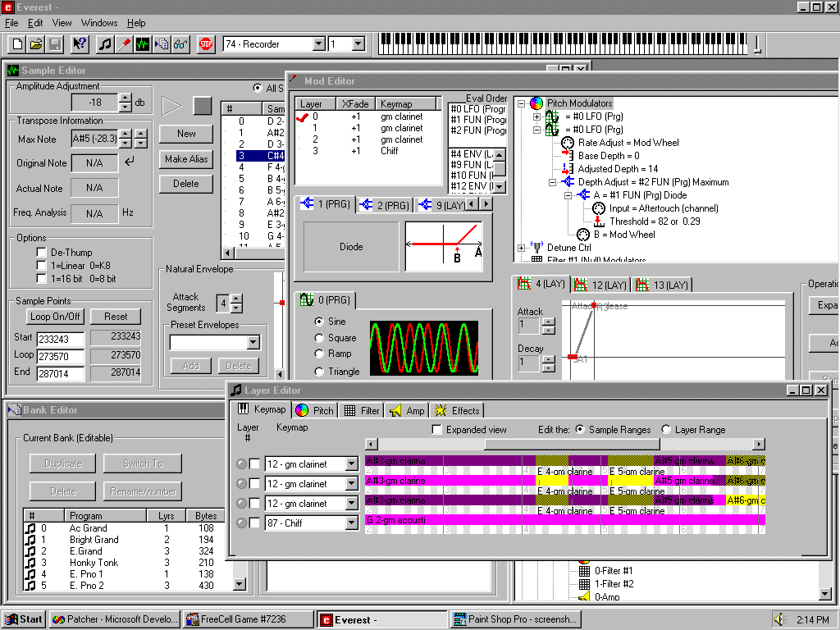The image size is (840, 630).
Task: Click the red STOP icon in toolbar
Action: (x=206, y=44)
